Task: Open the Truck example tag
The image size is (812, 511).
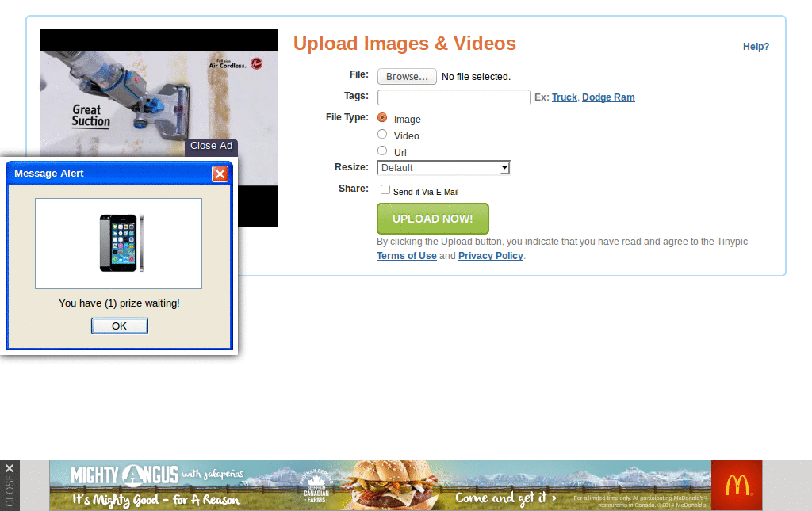Action: tap(564, 97)
